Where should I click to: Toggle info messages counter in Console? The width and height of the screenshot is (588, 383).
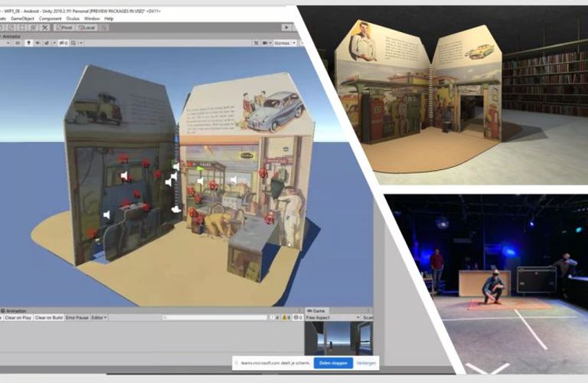[x=275, y=318]
